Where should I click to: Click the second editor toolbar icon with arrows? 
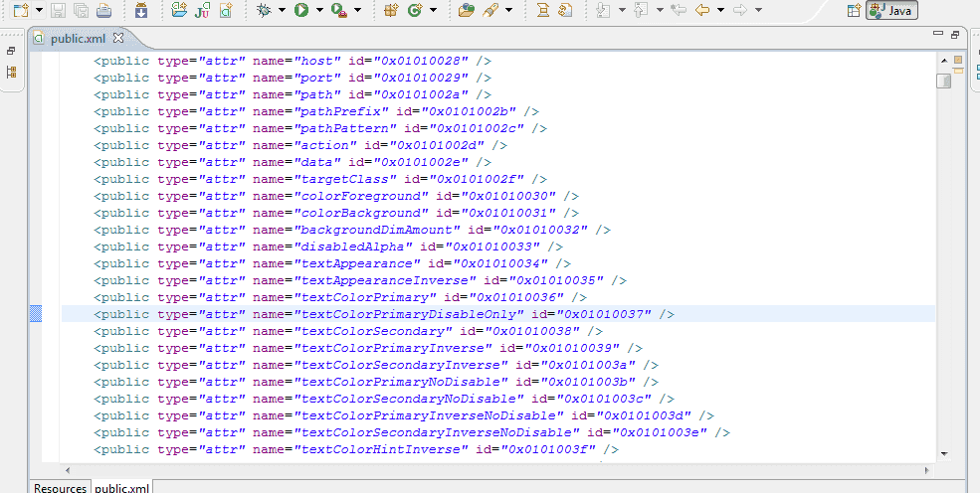[566, 10]
